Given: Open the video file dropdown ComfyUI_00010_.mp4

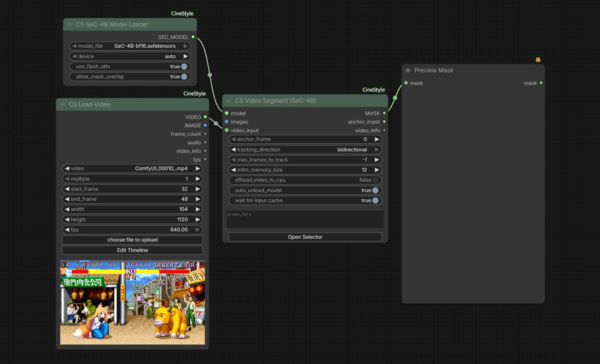Looking at the screenshot, I should 132,168.
